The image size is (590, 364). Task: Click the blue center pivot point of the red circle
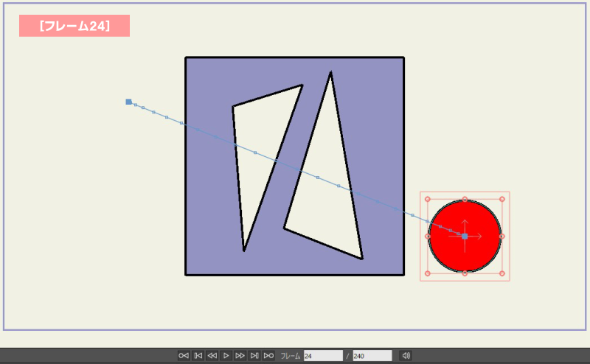coord(464,236)
